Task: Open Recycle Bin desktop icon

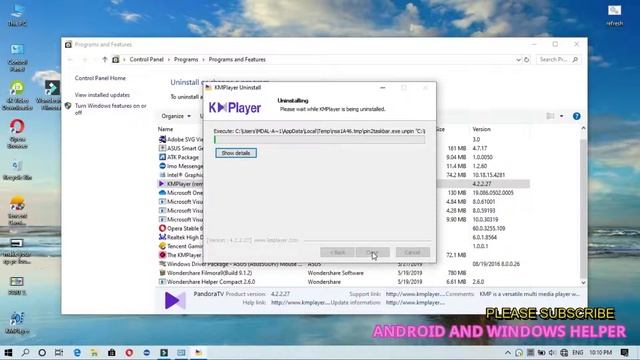Action: [17, 170]
